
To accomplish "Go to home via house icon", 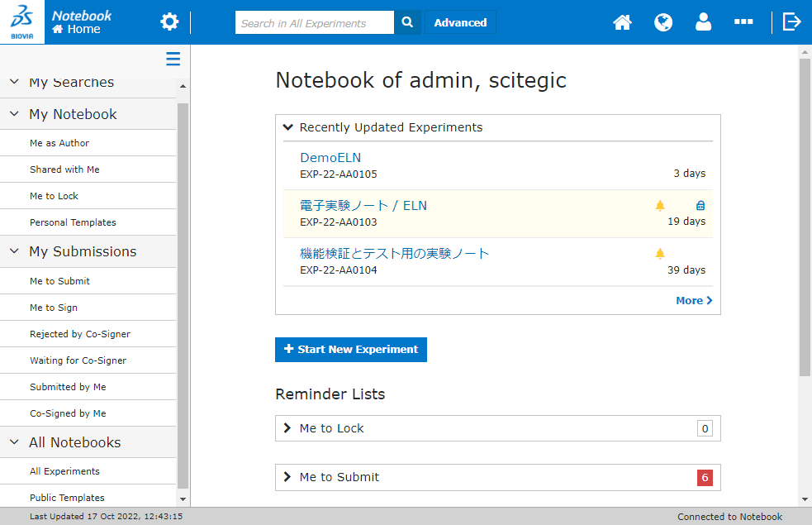I will (623, 22).
